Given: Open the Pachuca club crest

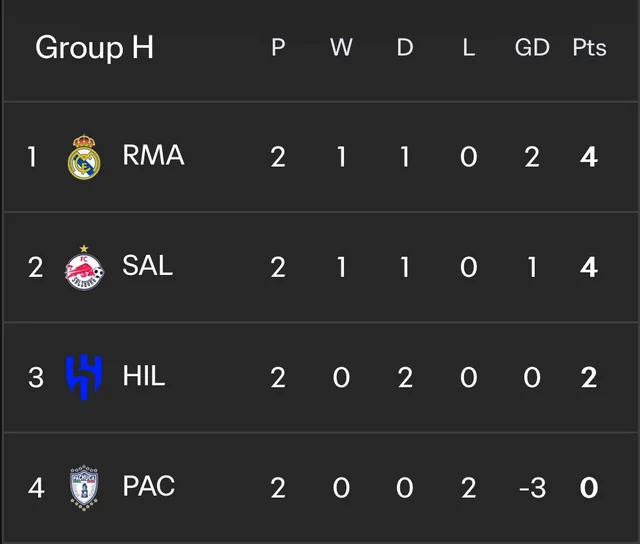Looking at the screenshot, I should 84,488.
